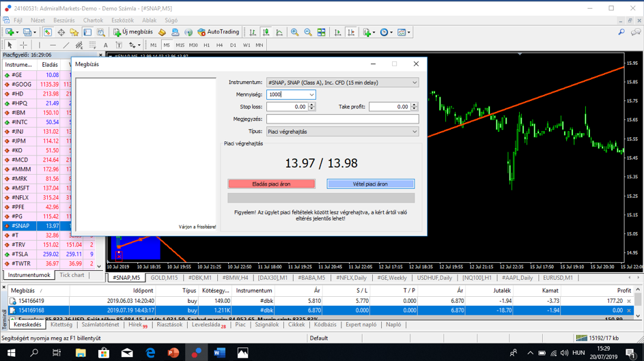Image resolution: width=644 pixels, height=361 pixels.
Task: Click the Stop loss input field
Action: point(288,106)
